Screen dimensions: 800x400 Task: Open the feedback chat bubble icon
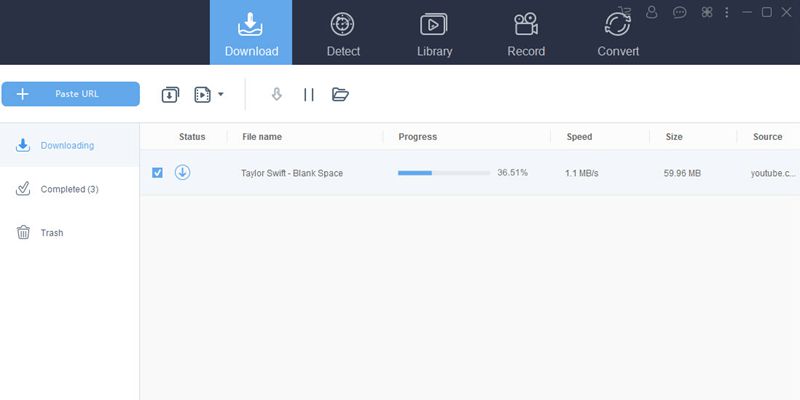tap(680, 12)
